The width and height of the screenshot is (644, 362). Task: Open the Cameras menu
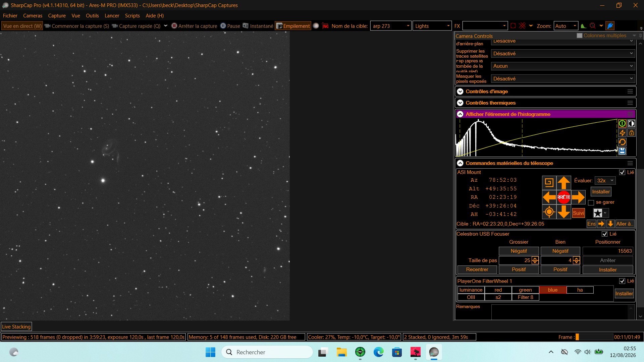[x=33, y=16]
